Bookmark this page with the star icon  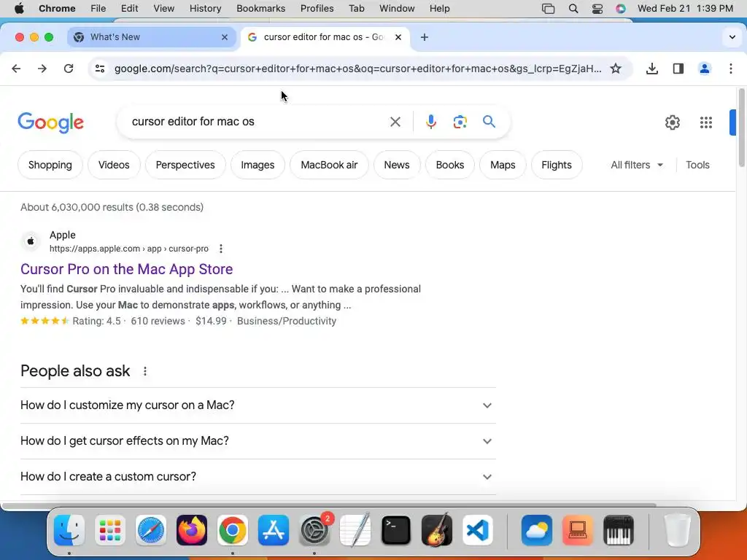pos(616,69)
